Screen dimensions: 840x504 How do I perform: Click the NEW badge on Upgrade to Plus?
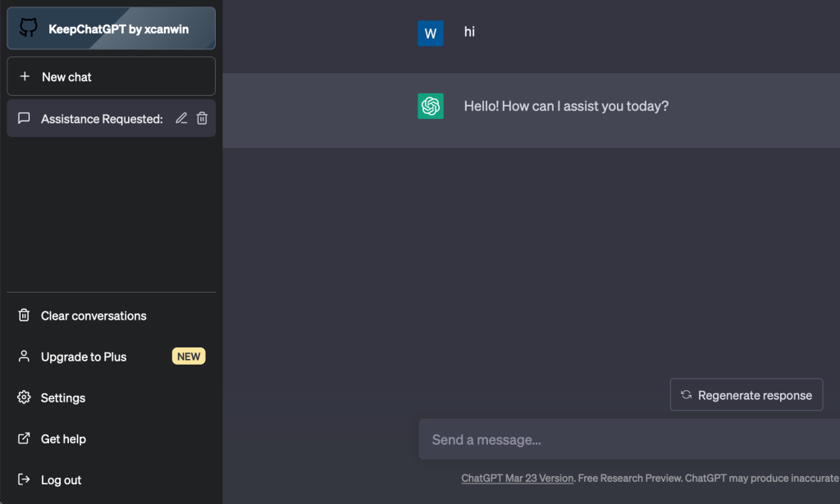[x=189, y=356]
